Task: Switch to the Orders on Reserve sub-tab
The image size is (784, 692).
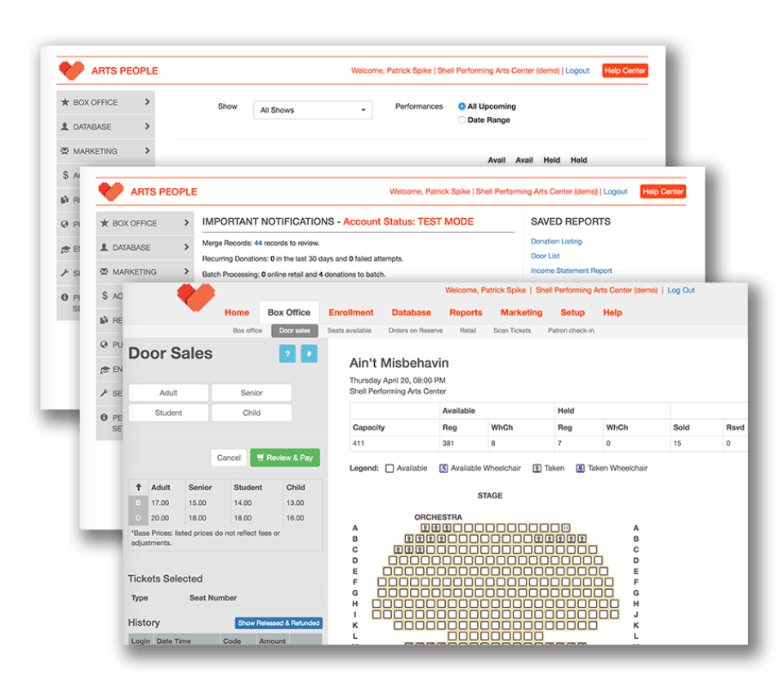Action: (x=415, y=331)
